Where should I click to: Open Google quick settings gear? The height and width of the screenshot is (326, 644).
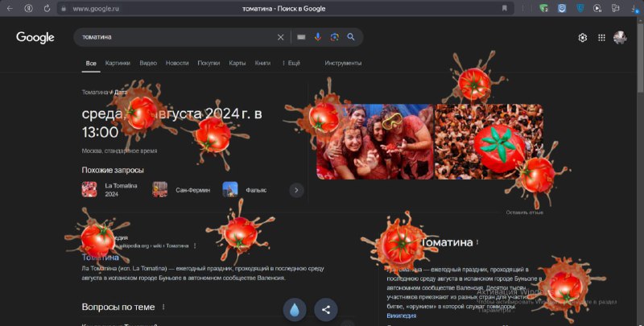point(582,38)
